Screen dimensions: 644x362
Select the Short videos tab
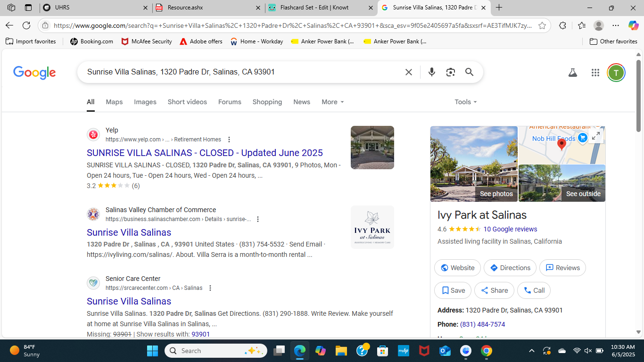click(187, 102)
